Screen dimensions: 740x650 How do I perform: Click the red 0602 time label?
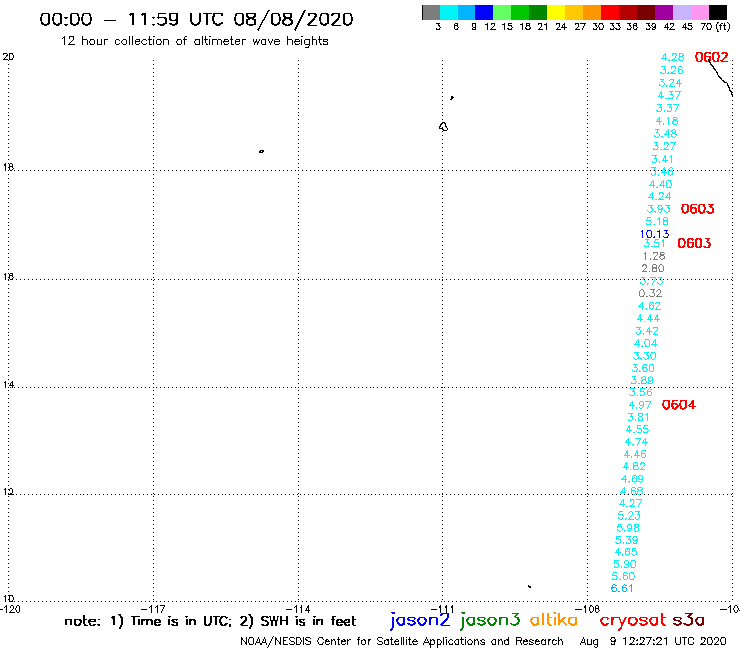coord(711,57)
